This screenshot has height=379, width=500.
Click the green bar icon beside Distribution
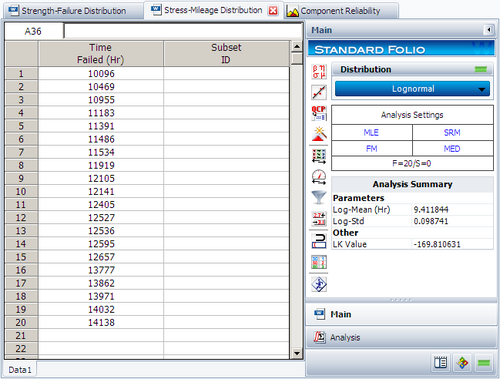481,69
